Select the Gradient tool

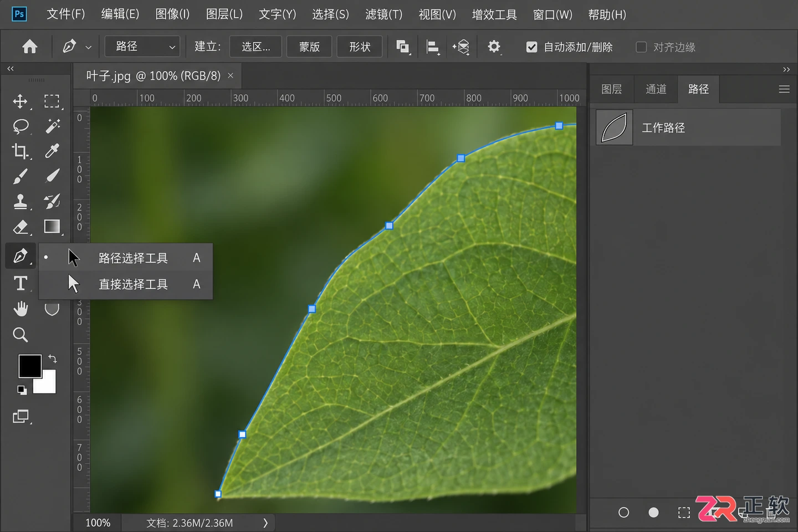[52, 226]
